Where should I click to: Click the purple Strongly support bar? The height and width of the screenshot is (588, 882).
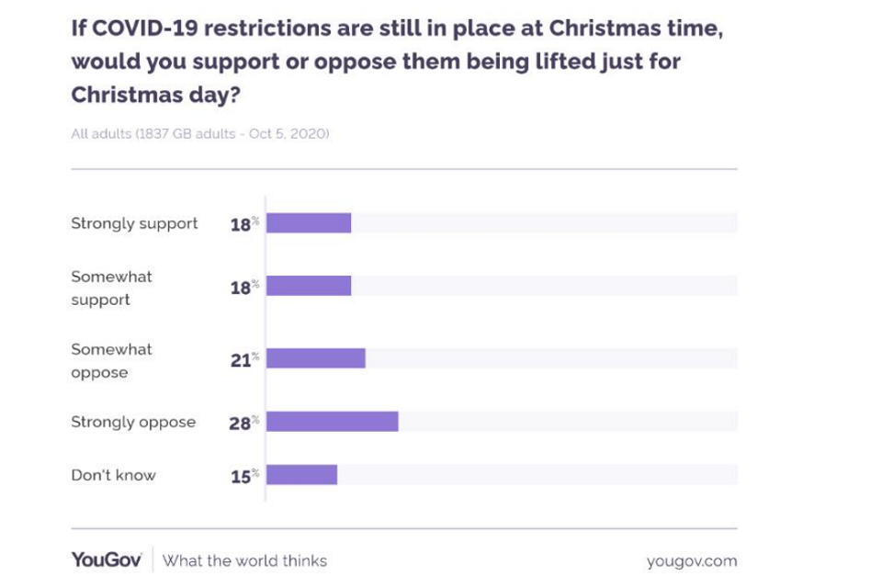click(x=309, y=223)
